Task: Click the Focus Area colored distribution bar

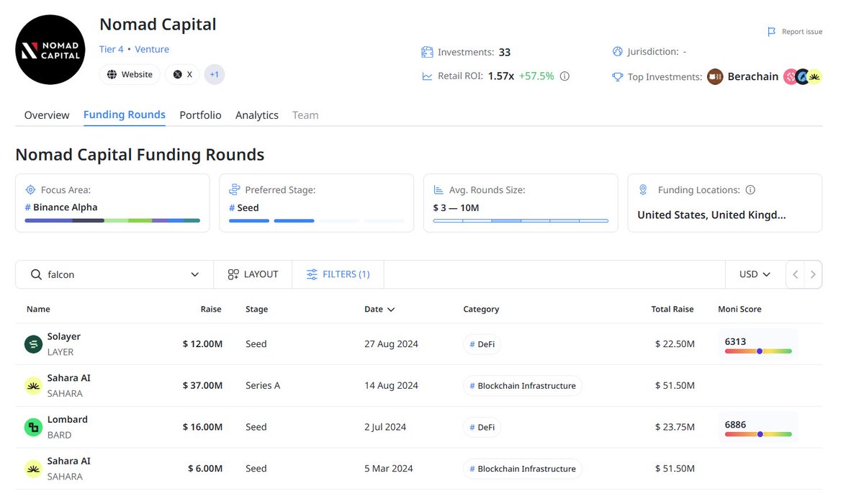Action: [x=112, y=220]
